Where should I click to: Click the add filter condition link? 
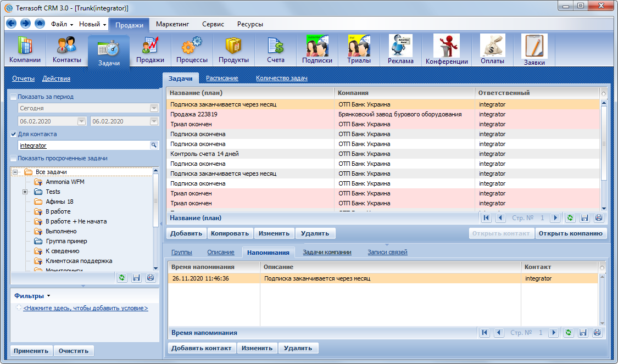pos(86,308)
